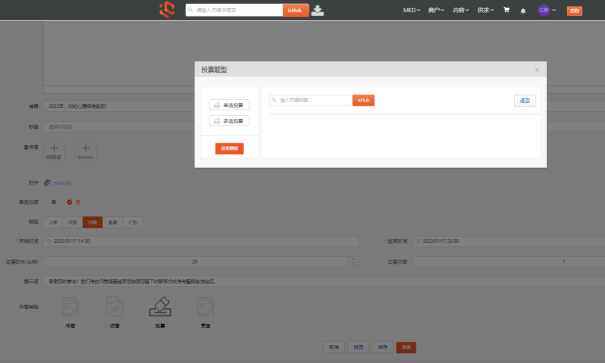This screenshot has height=363, width=605.
Task: Select the voting ballot box template
Action: (160, 307)
